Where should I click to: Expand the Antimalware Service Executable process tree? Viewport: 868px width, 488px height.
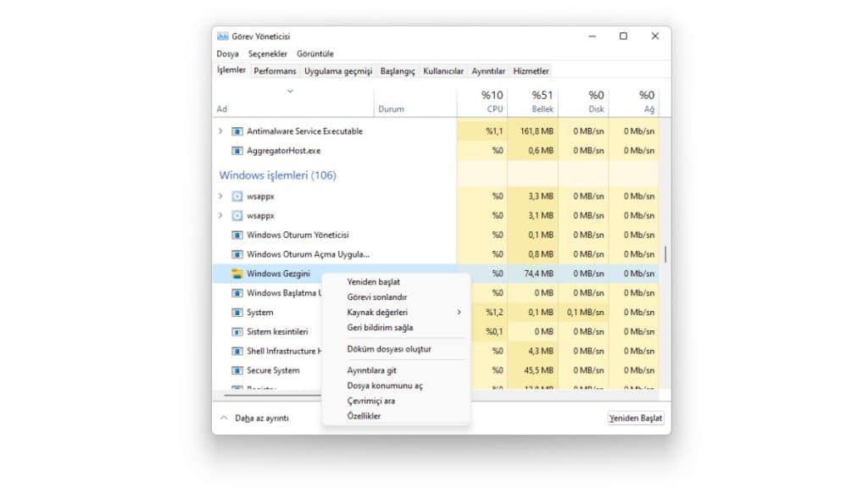tap(220, 131)
